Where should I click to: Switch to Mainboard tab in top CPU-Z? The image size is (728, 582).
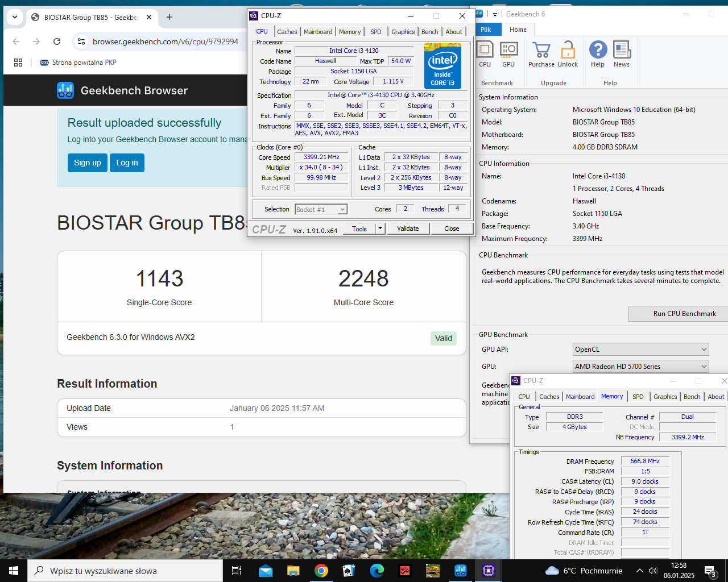coord(318,32)
